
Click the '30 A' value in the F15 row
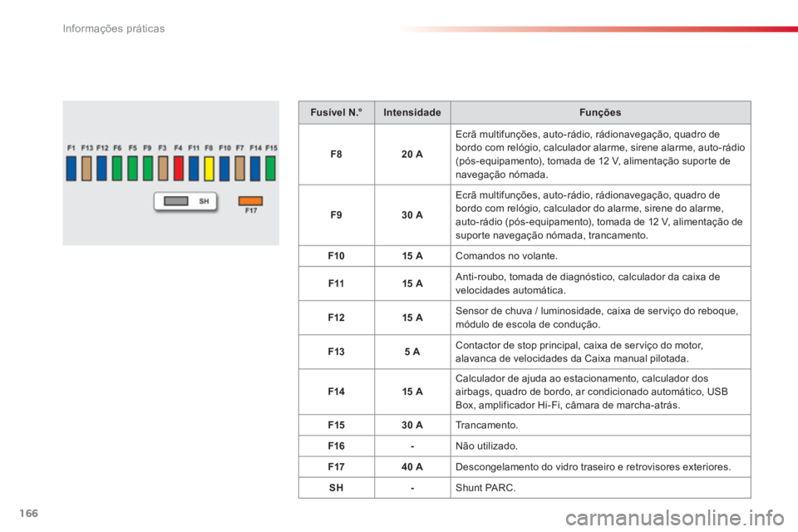[x=412, y=425]
